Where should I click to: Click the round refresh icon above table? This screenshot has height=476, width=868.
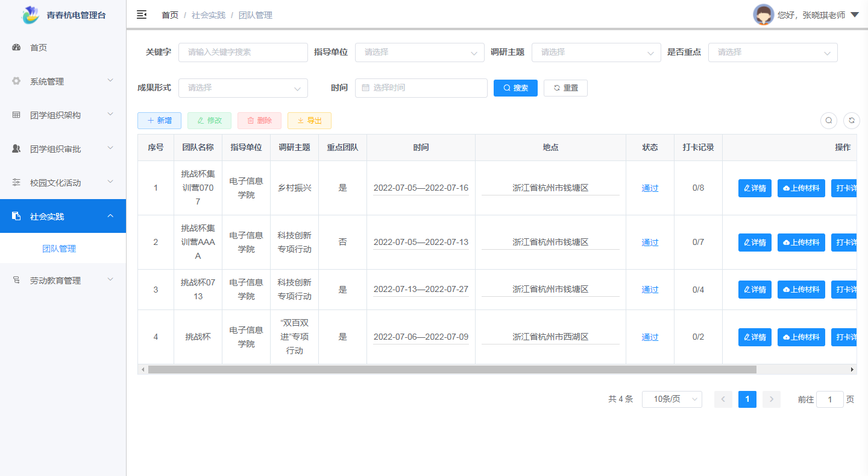[852, 121]
